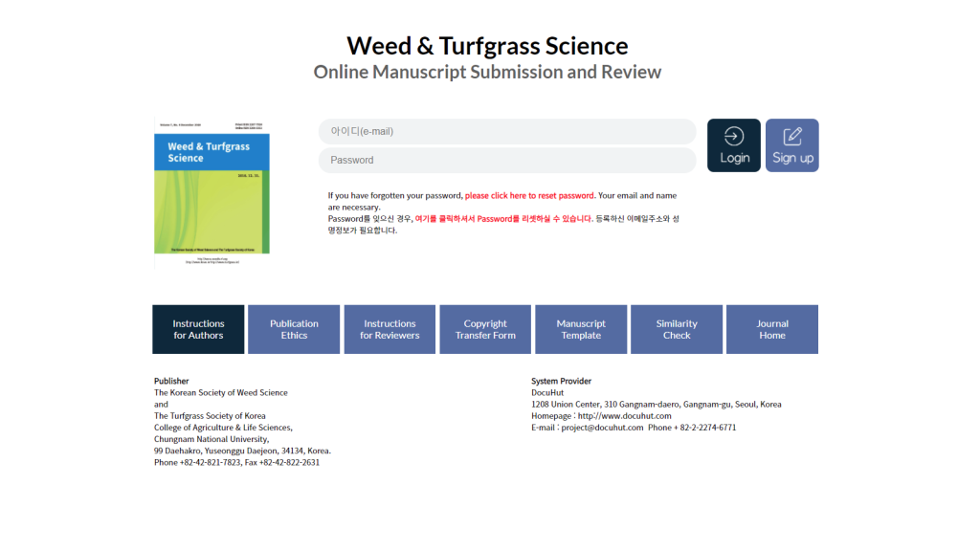Click The Turfgrass Society of Korea text

click(x=210, y=416)
